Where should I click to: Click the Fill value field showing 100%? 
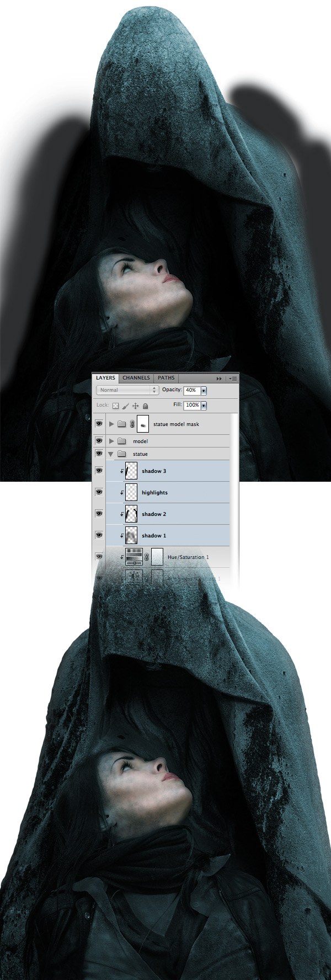click(191, 405)
